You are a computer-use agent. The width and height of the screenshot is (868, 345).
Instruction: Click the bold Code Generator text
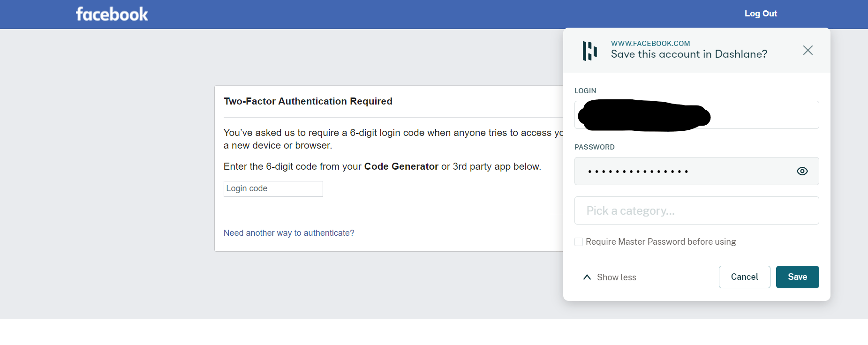coord(401,166)
